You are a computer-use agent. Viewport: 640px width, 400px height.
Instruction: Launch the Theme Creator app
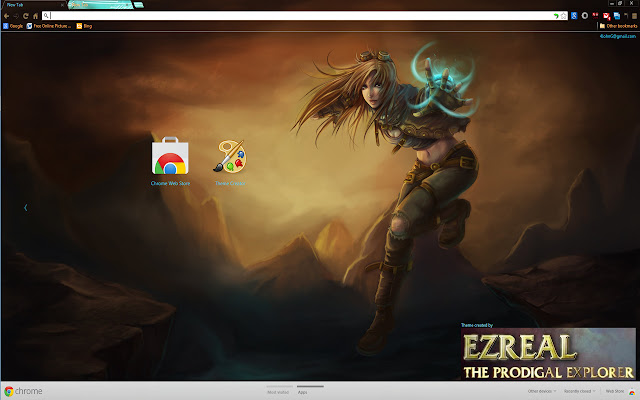[x=230, y=162]
